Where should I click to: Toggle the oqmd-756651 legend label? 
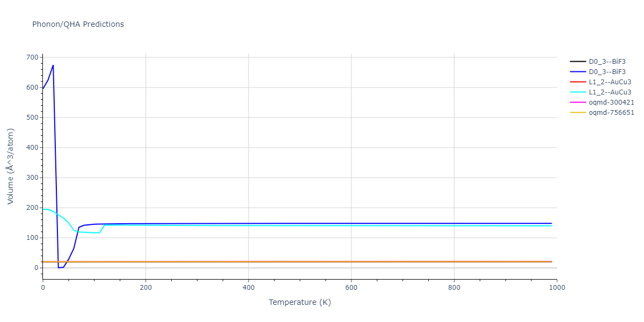pyautogui.click(x=611, y=113)
